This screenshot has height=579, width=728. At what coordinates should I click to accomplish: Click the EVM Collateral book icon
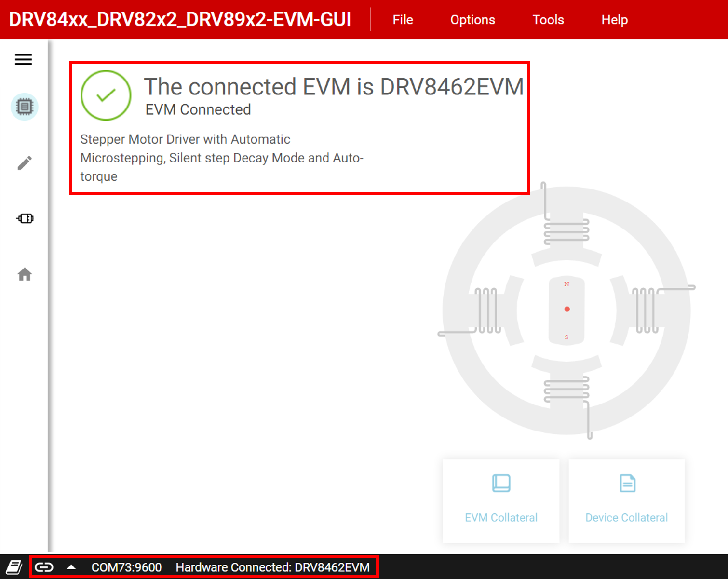pos(500,483)
